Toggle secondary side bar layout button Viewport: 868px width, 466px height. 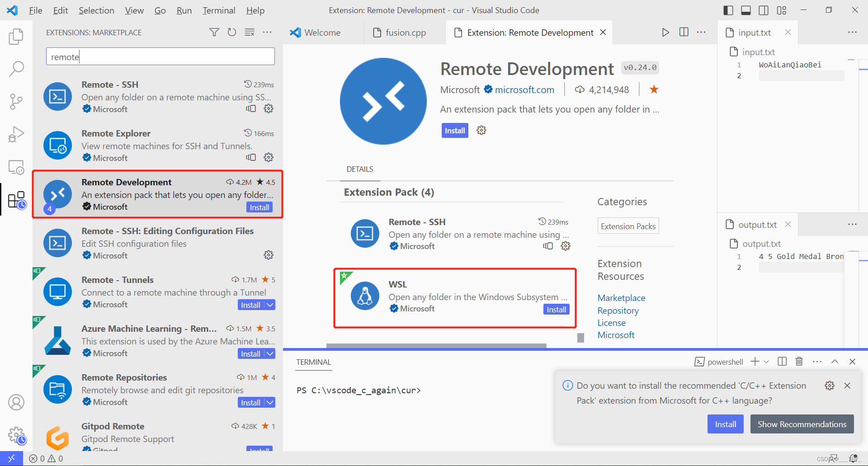(764, 10)
